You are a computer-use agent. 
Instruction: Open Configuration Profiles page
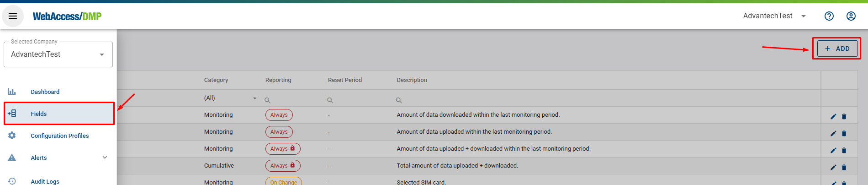point(59,136)
